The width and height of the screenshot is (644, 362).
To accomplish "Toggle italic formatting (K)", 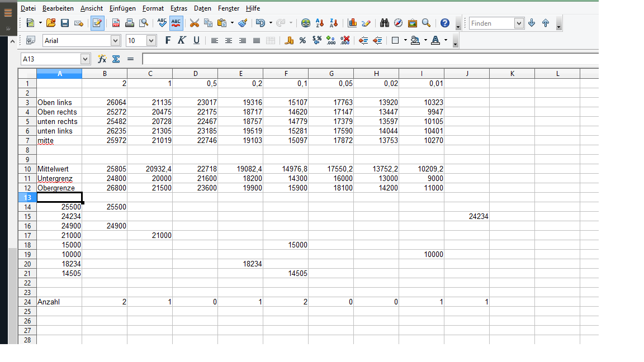I will click(x=182, y=40).
